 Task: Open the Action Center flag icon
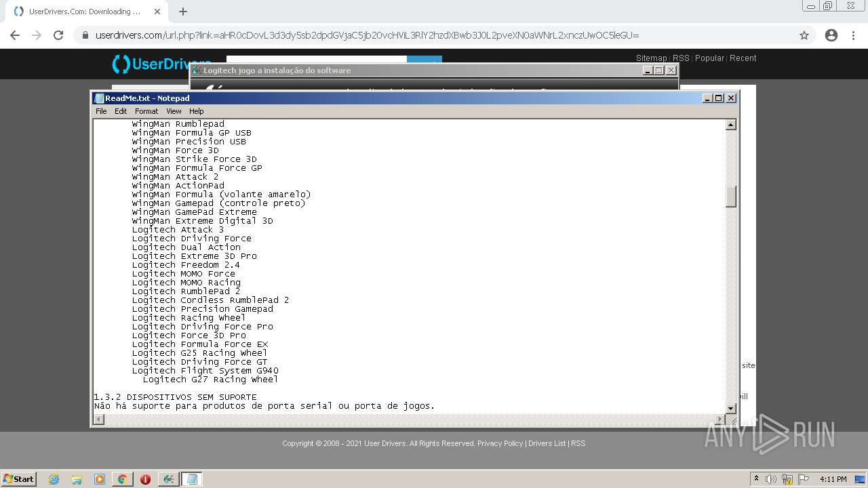point(804,479)
